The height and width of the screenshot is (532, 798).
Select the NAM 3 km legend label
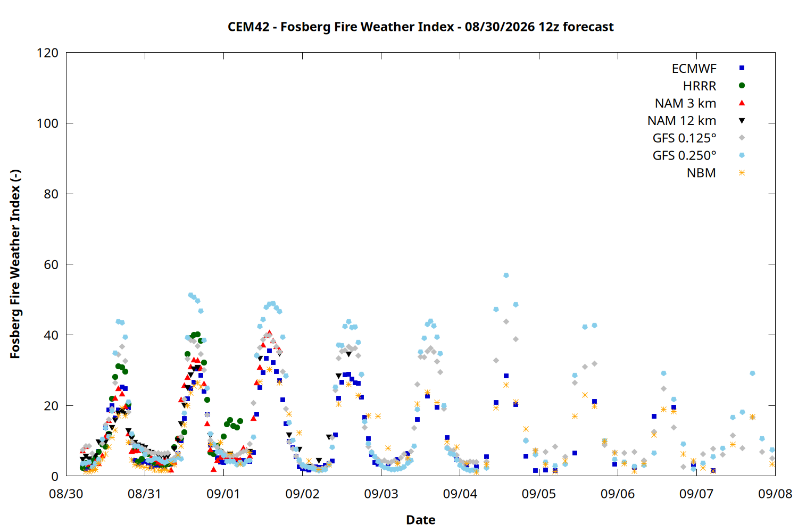[x=685, y=103]
